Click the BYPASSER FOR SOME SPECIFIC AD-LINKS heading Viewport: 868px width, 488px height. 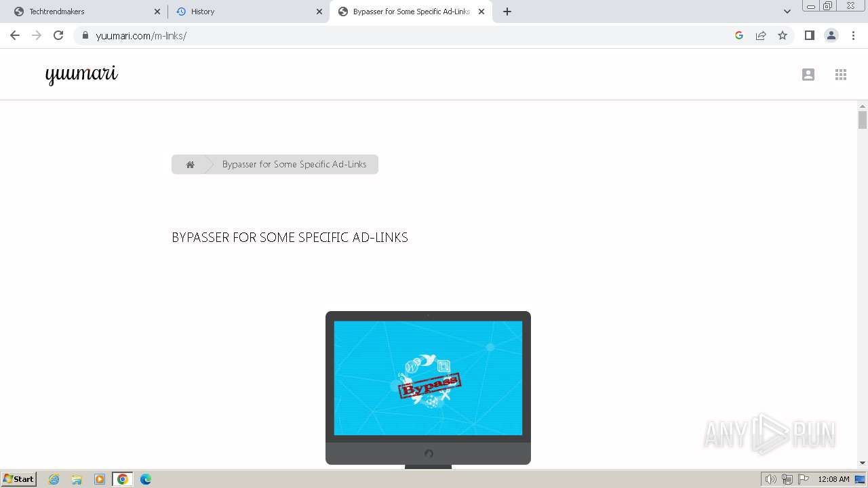[290, 237]
